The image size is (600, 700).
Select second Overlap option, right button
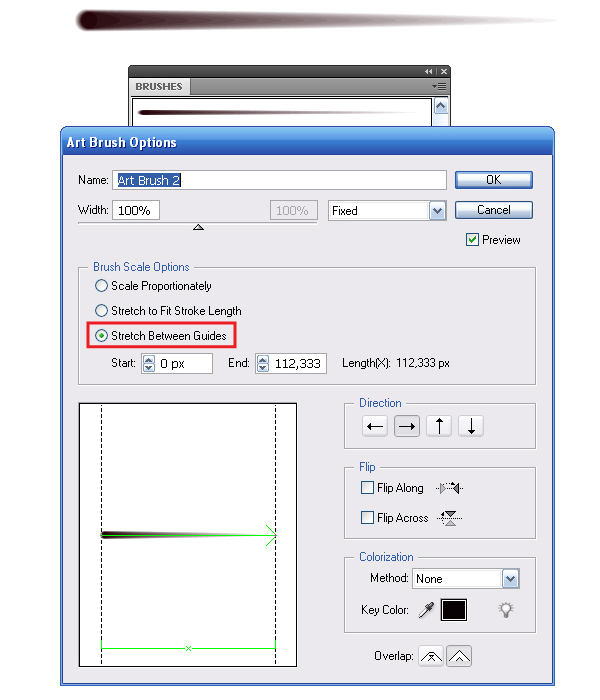459,656
